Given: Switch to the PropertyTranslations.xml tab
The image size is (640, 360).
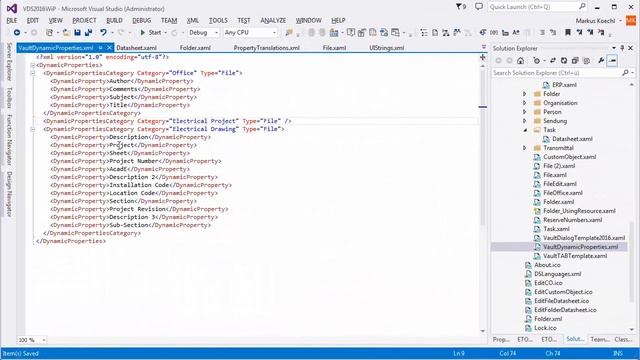Looking at the screenshot, I should click(267, 48).
